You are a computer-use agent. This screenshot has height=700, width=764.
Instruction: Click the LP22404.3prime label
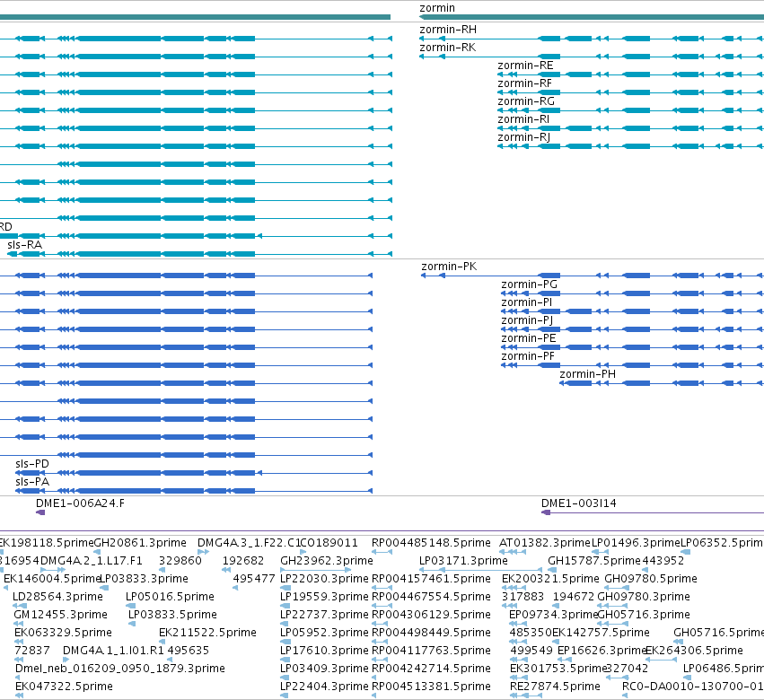point(324,687)
